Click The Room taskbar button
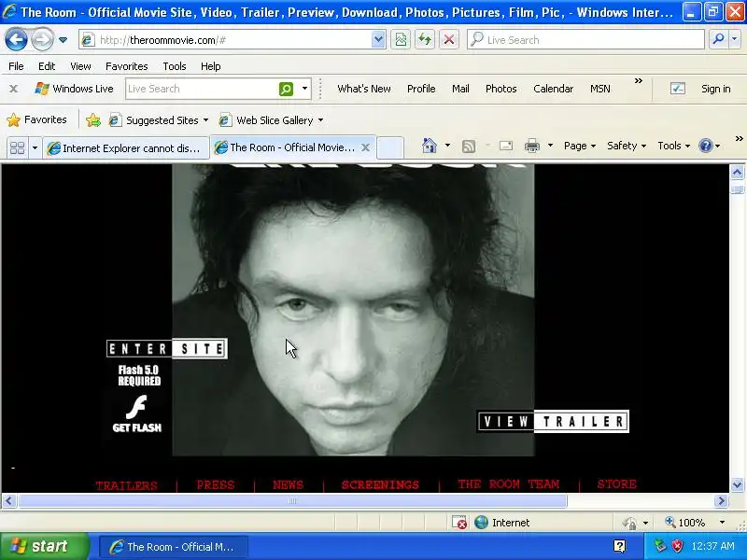Screen dimensions: 747x560 [x=173, y=547]
